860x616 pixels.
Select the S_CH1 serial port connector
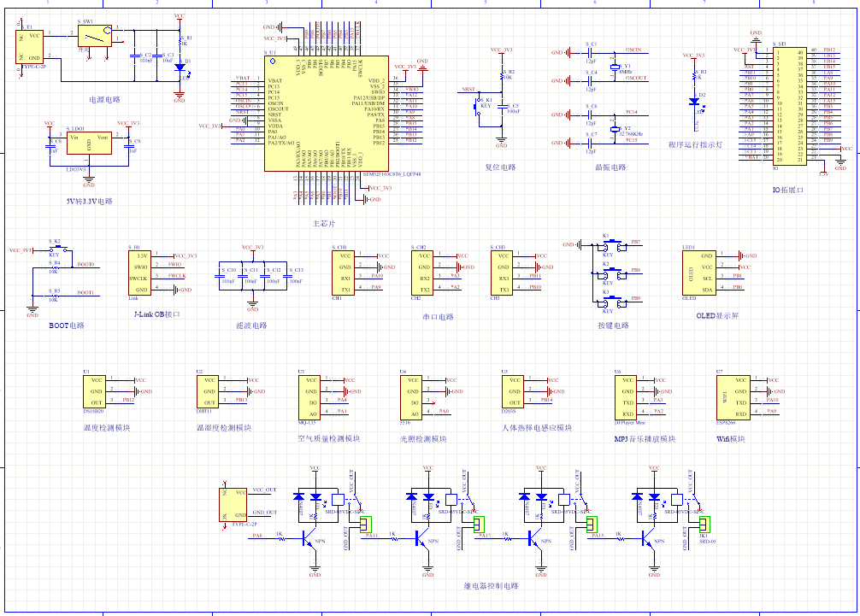click(x=344, y=273)
